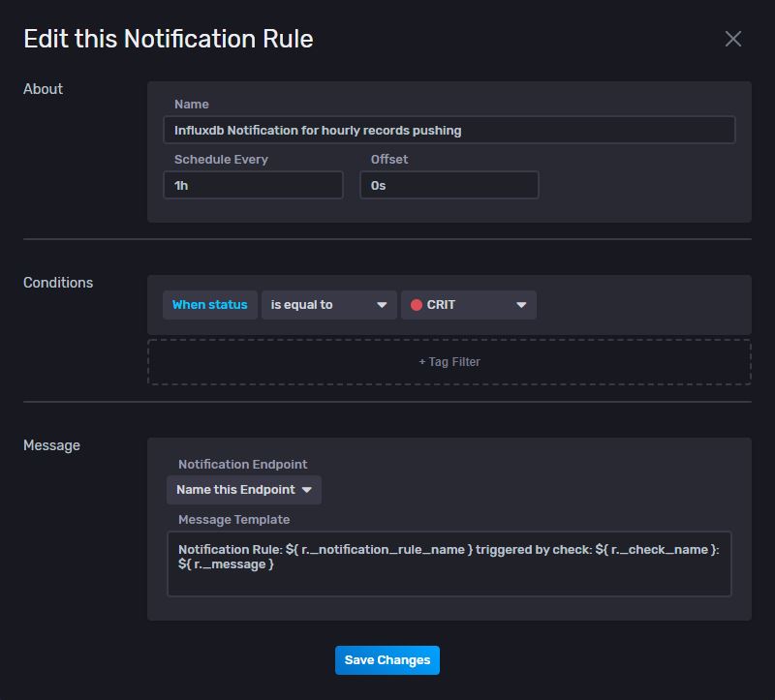Click the 'About' section heading
775x700 pixels.
tap(43, 89)
